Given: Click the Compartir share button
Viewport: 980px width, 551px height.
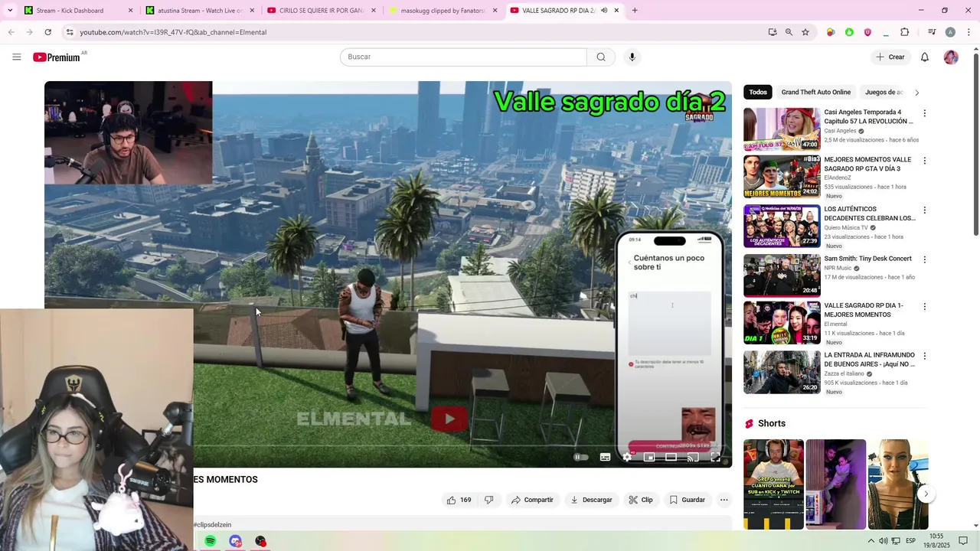Looking at the screenshot, I should click(532, 500).
